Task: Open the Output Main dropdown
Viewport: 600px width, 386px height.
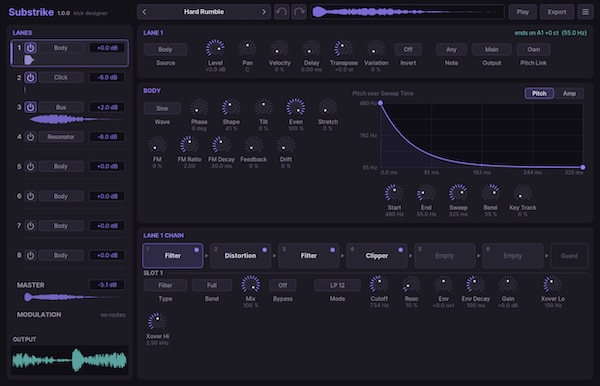Action: point(492,49)
